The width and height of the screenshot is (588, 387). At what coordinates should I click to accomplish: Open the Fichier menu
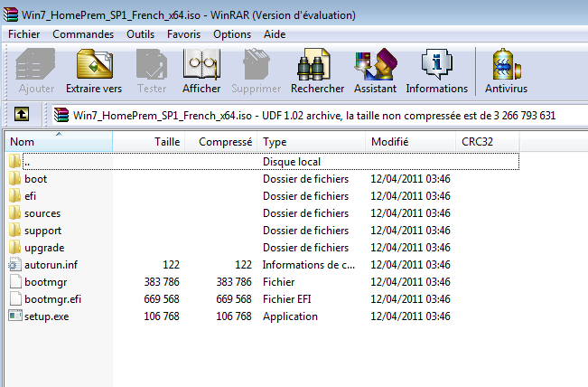click(24, 34)
